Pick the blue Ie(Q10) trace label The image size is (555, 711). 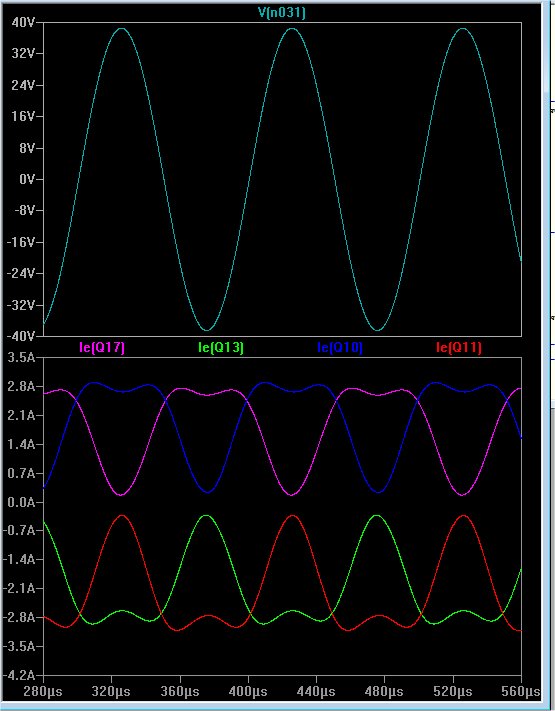pos(340,348)
